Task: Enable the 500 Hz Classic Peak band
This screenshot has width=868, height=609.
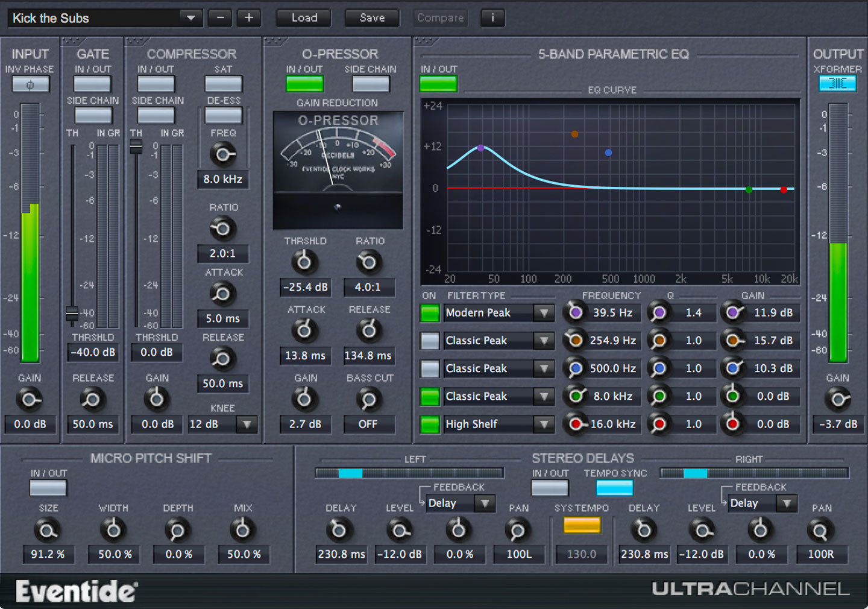Action: (430, 368)
